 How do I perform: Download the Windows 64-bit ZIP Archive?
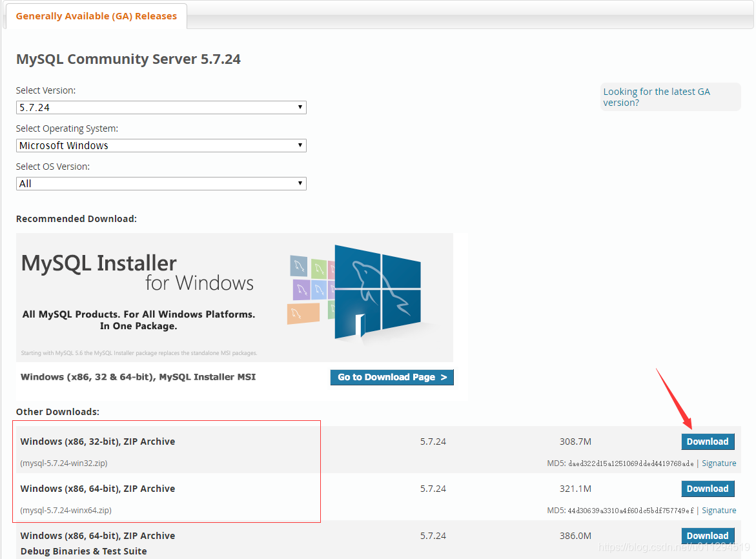pos(708,489)
